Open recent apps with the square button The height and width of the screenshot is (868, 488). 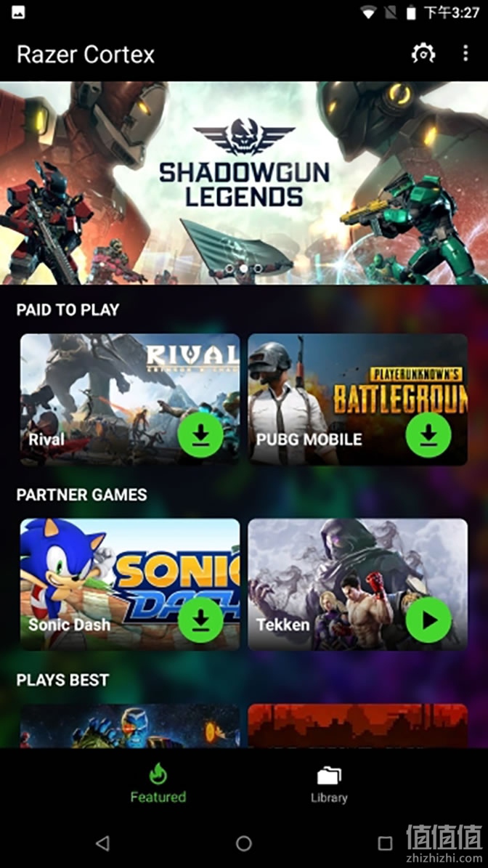point(385,843)
